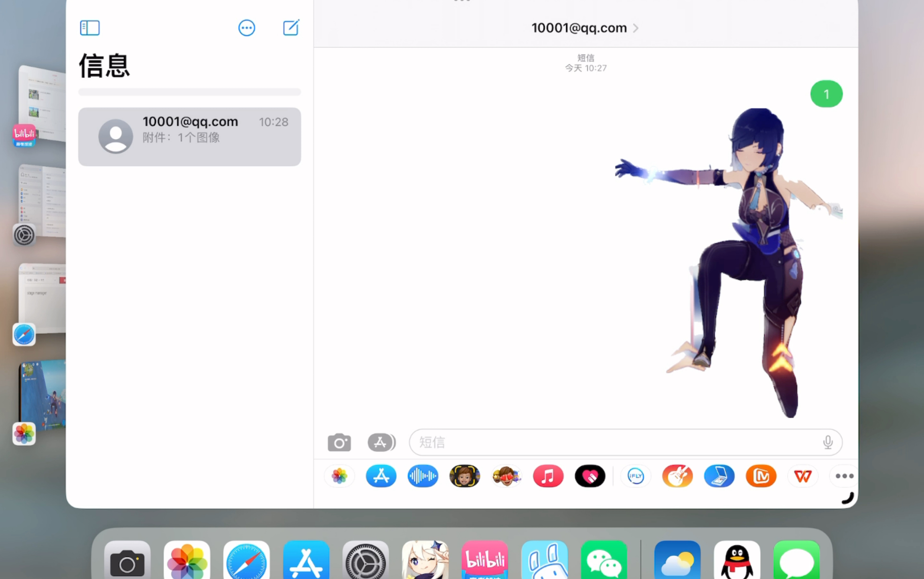
Task: Open the sent character image attachment
Action: click(729, 263)
